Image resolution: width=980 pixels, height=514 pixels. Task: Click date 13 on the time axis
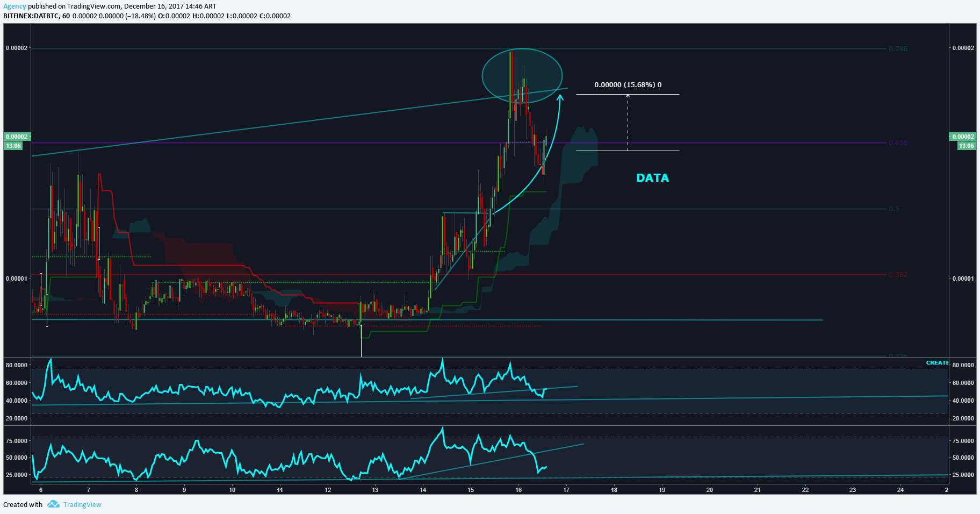[375, 490]
